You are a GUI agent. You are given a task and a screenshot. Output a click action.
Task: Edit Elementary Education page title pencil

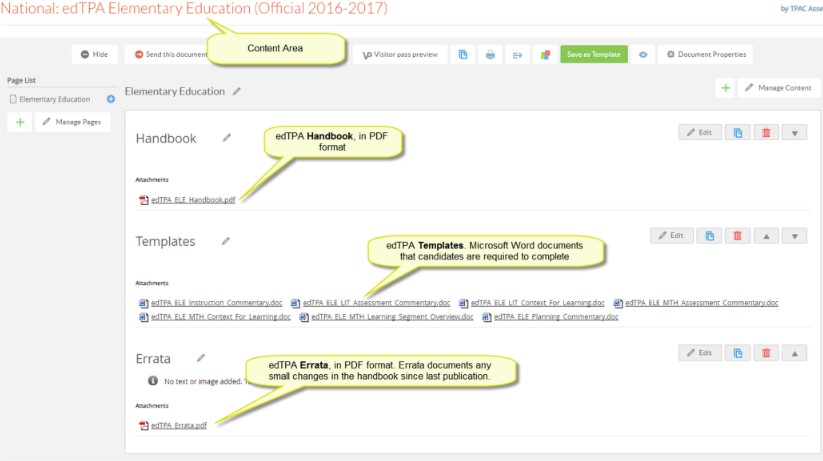tap(237, 91)
